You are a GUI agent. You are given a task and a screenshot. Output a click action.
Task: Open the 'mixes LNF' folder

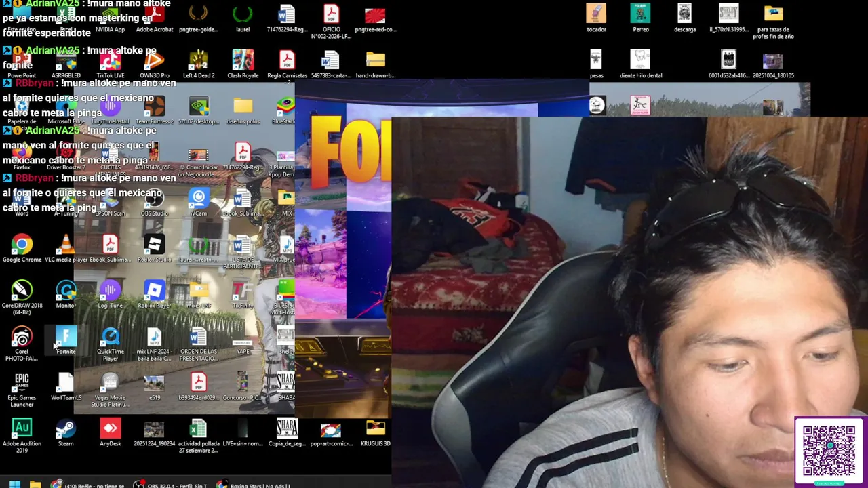198,295
